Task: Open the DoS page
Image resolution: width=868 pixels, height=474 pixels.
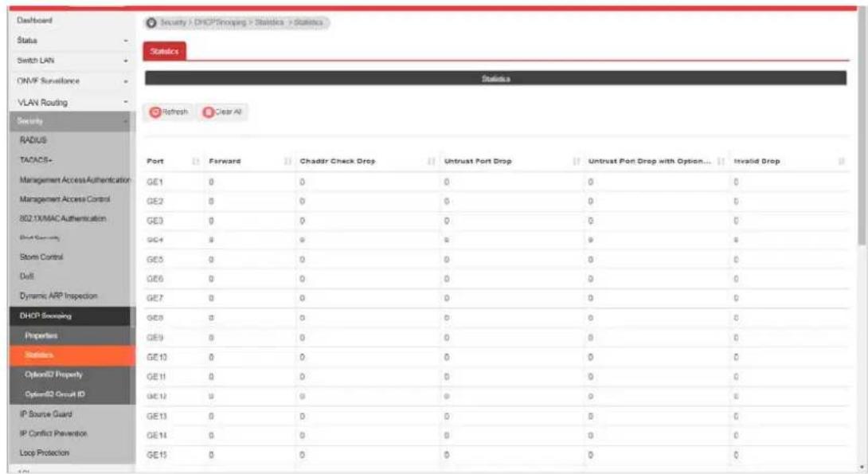Action: (26, 276)
